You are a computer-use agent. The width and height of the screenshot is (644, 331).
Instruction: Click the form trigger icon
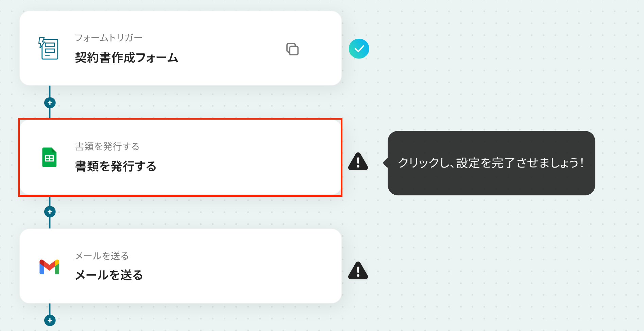coord(49,49)
